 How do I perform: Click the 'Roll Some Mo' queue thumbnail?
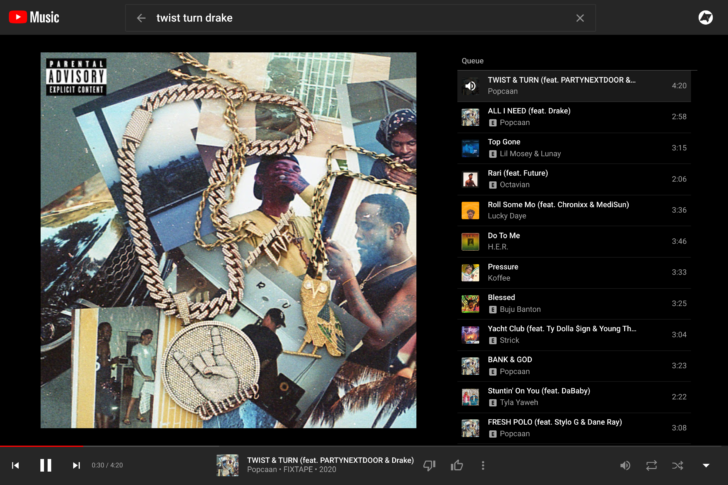coord(470,210)
